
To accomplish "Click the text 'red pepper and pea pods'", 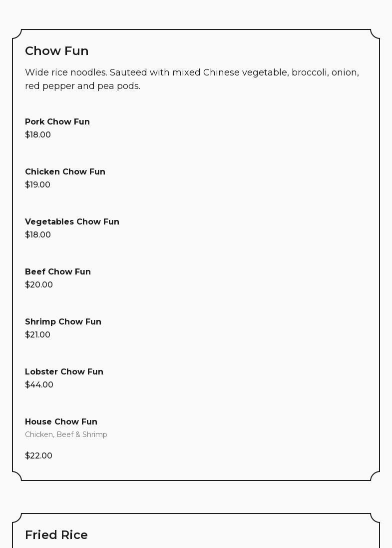I will coord(82,86).
